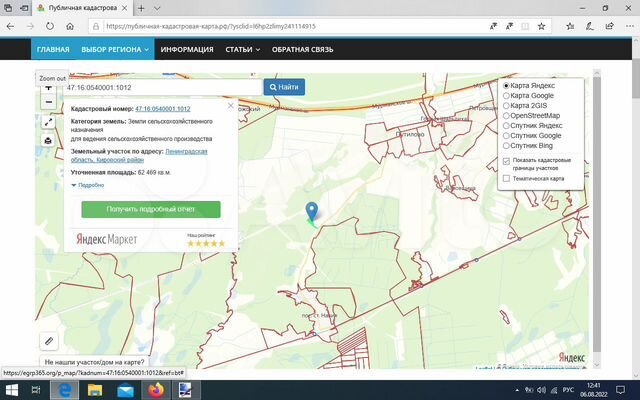Open read aloud icon in address bar
The image size is (640, 400).
[x=493, y=26]
